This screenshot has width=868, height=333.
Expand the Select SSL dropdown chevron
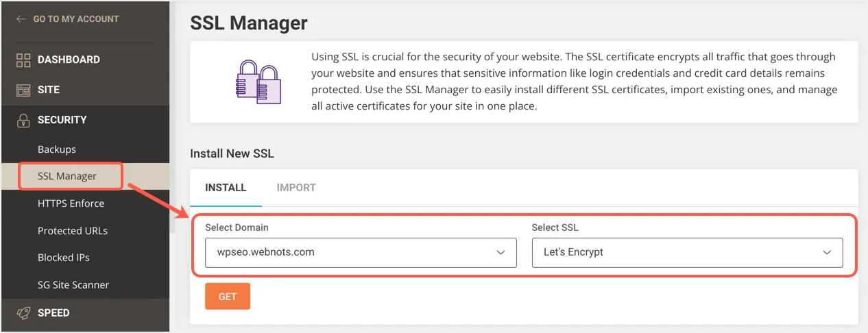pyautogui.click(x=827, y=252)
